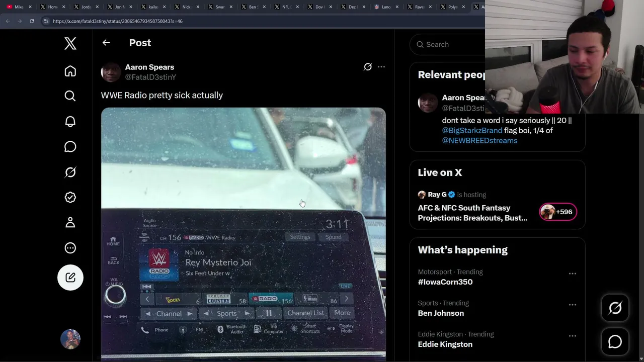
Task: Join AFC & NFC South Fantasy Projections space
Action: (472, 213)
